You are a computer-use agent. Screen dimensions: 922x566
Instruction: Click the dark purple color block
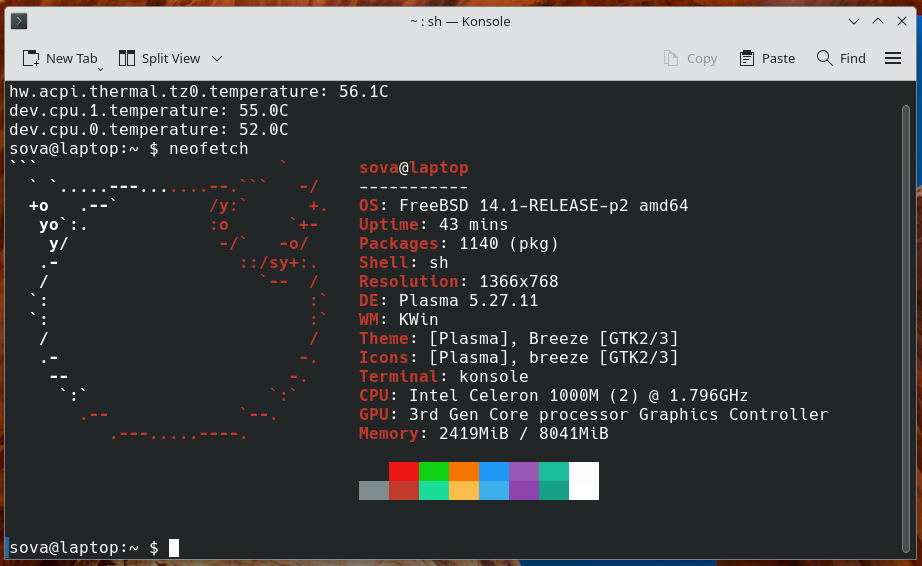tap(524, 490)
